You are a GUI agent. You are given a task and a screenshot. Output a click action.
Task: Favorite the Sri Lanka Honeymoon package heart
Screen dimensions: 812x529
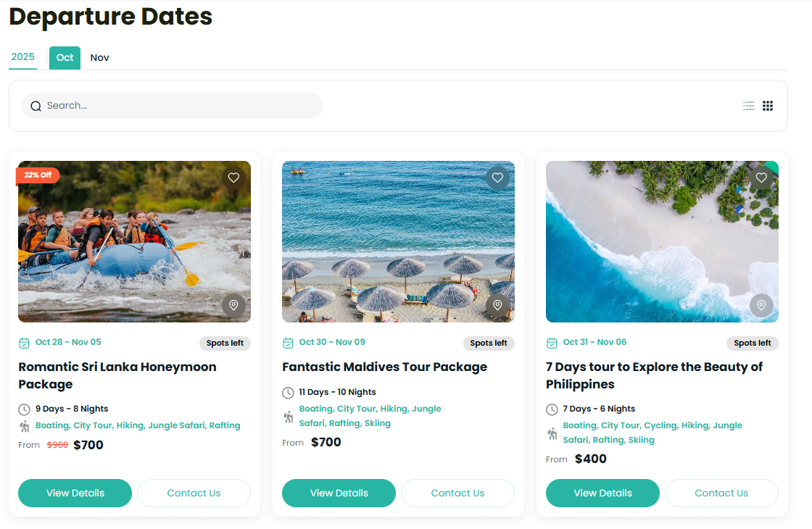233,178
